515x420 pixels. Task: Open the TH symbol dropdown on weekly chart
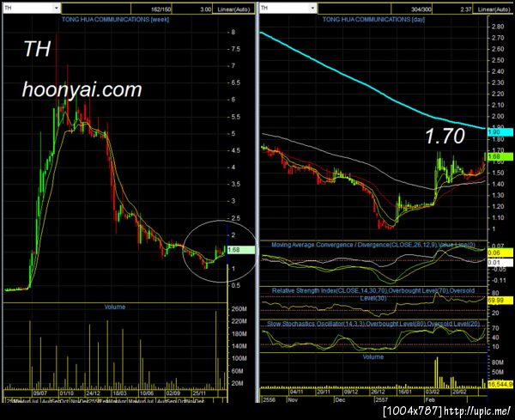[x=57, y=9]
